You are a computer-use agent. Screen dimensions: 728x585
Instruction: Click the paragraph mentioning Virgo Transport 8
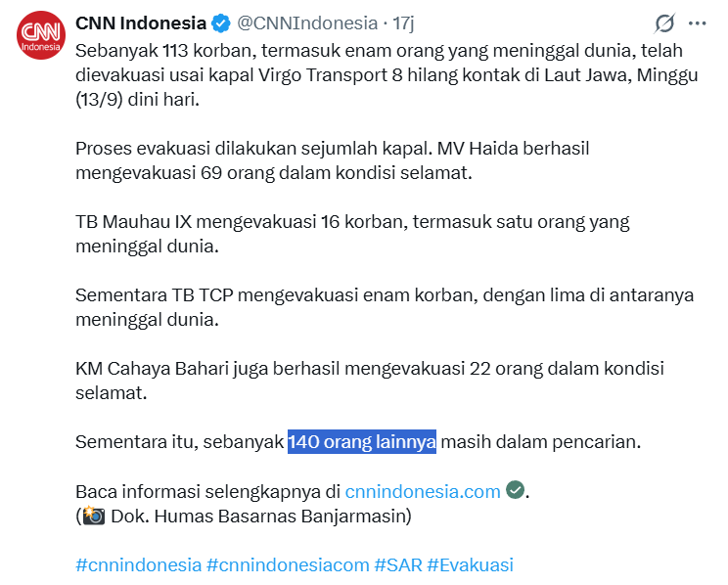coord(387,74)
